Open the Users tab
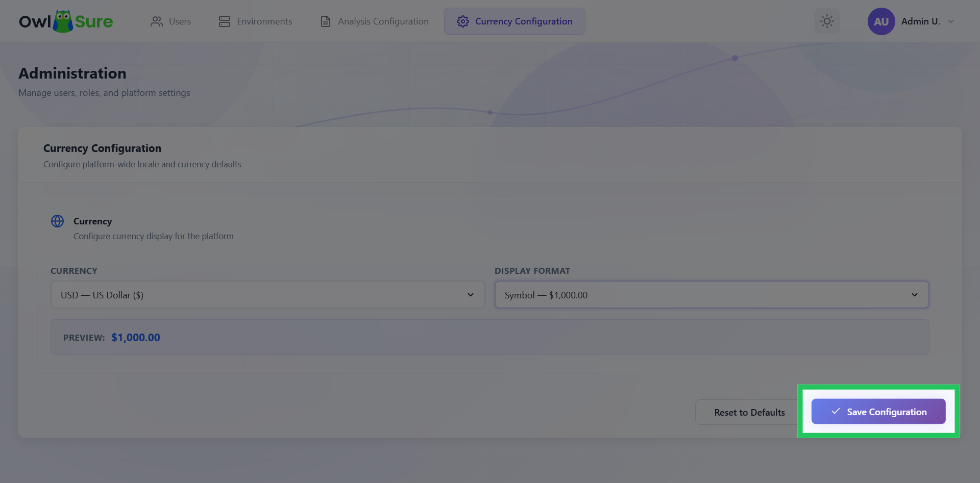 pos(171,21)
